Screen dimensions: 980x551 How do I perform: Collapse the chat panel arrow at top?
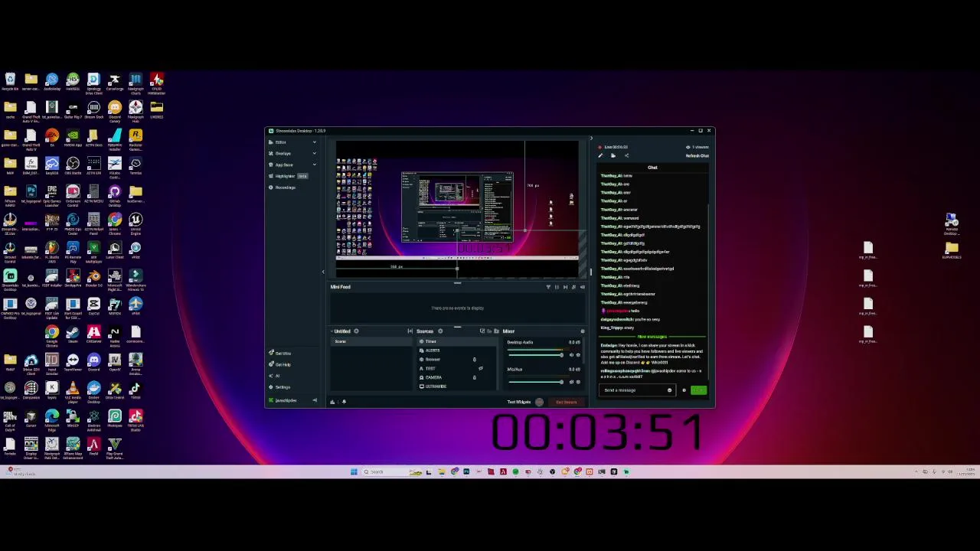tap(590, 139)
